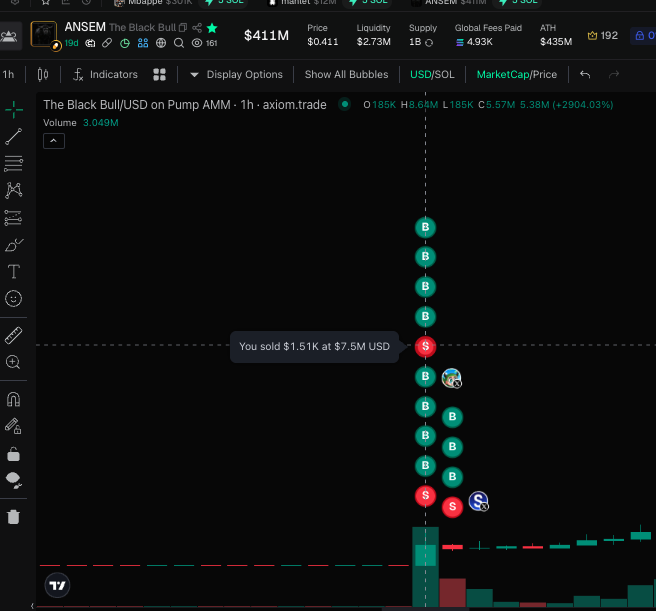656x611 pixels.
Task: Click the ATH $435M stat
Action: [556, 35]
